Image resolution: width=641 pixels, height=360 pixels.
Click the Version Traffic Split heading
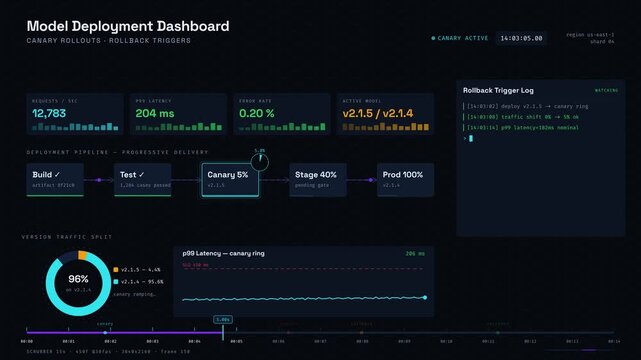[x=67, y=237]
